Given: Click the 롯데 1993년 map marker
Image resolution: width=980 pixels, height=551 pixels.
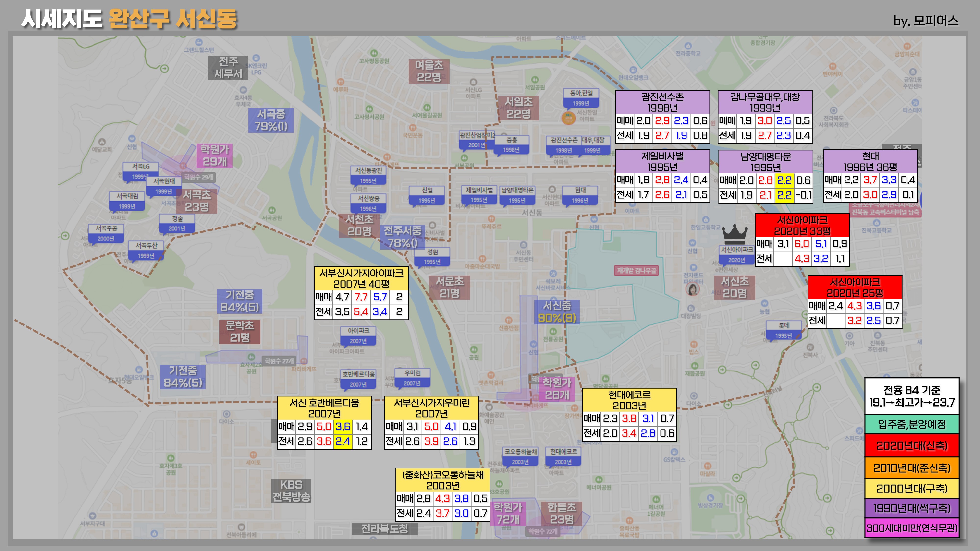Looking at the screenshot, I should coord(784,330).
